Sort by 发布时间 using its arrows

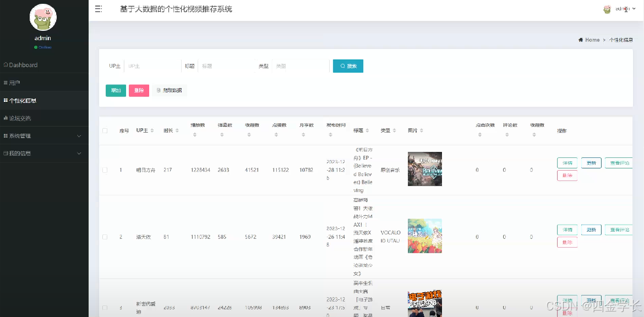coord(330,135)
